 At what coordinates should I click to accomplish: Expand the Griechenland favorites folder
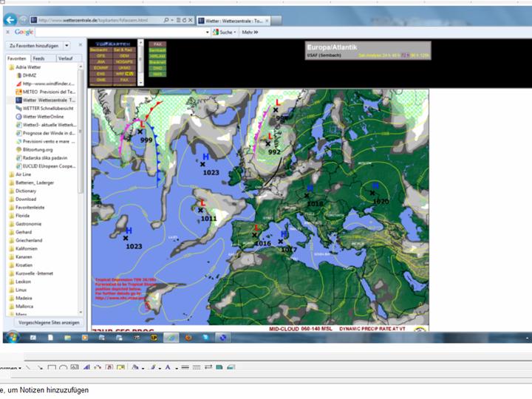click(x=33, y=240)
